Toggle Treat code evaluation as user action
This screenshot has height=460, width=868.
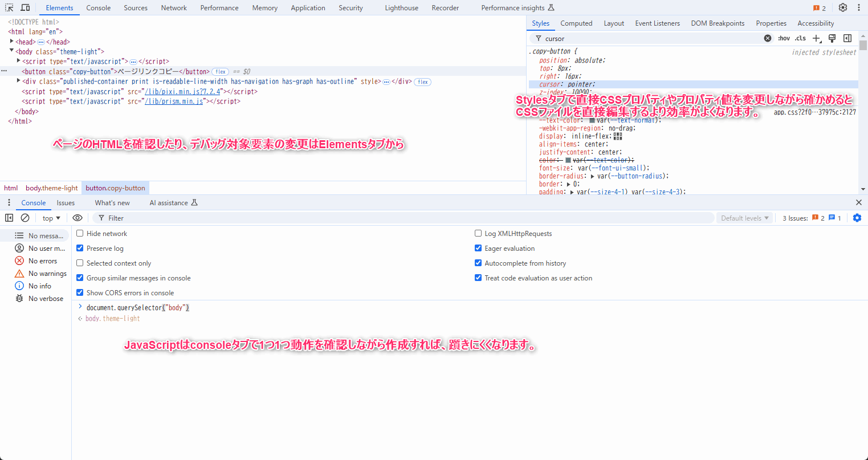[x=478, y=278]
